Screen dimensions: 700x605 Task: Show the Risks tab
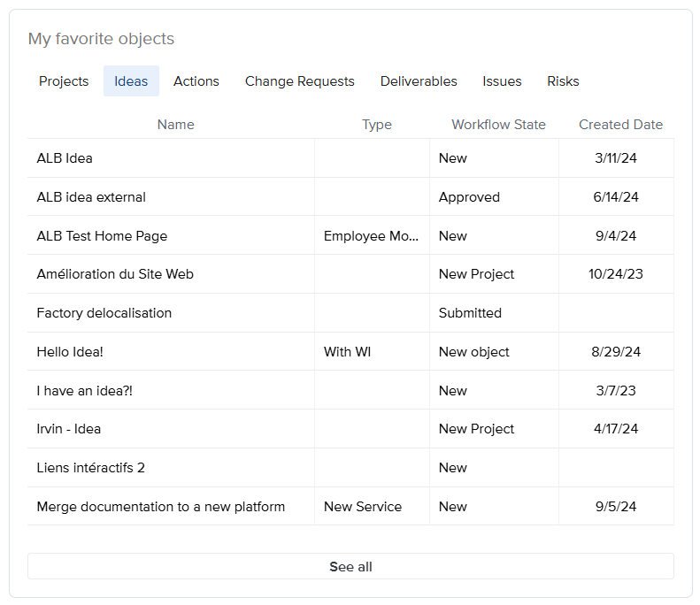click(x=563, y=81)
